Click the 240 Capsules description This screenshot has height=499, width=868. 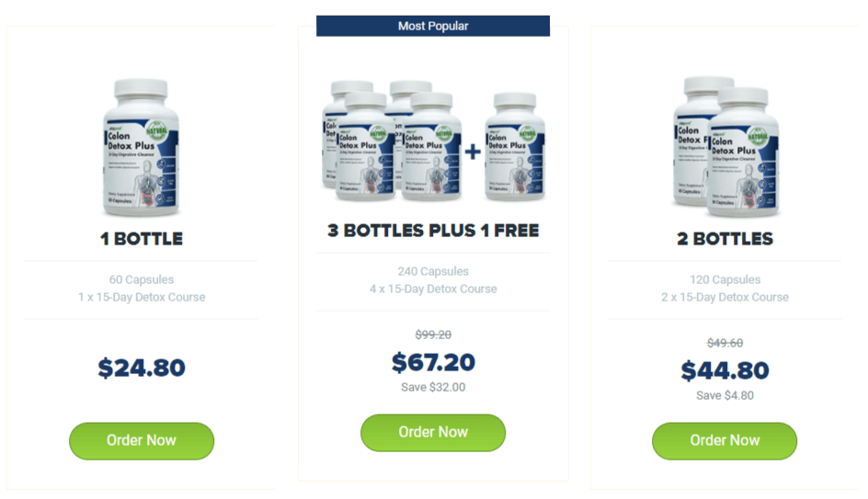pos(433,272)
